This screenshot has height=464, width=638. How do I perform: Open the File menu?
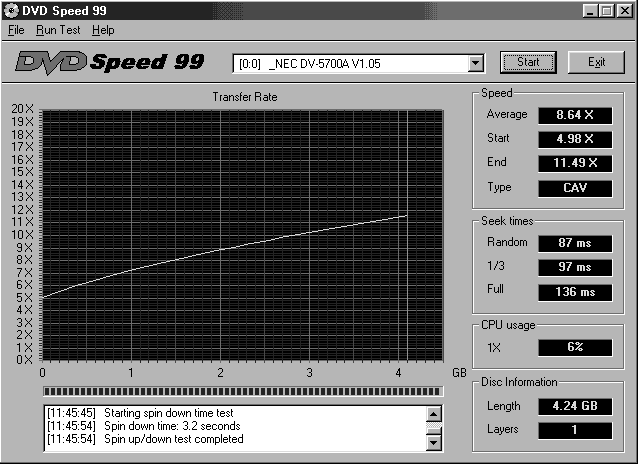click(x=16, y=30)
